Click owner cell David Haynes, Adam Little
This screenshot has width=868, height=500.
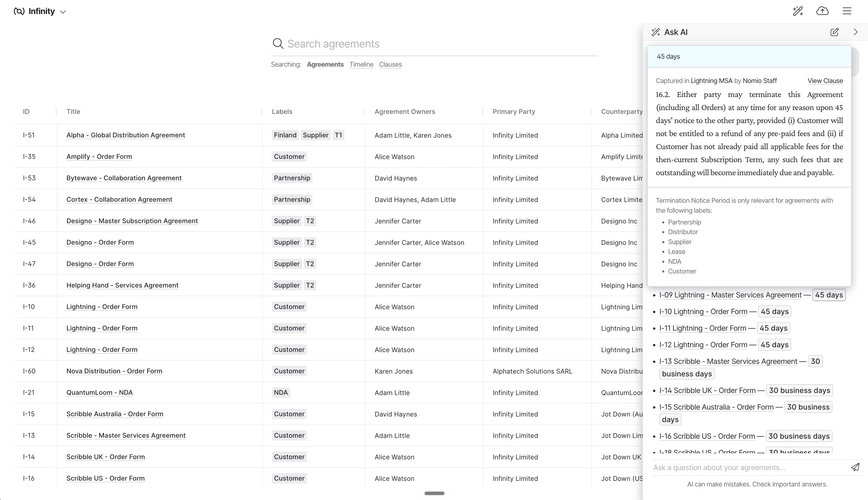(x=415, y=199)
